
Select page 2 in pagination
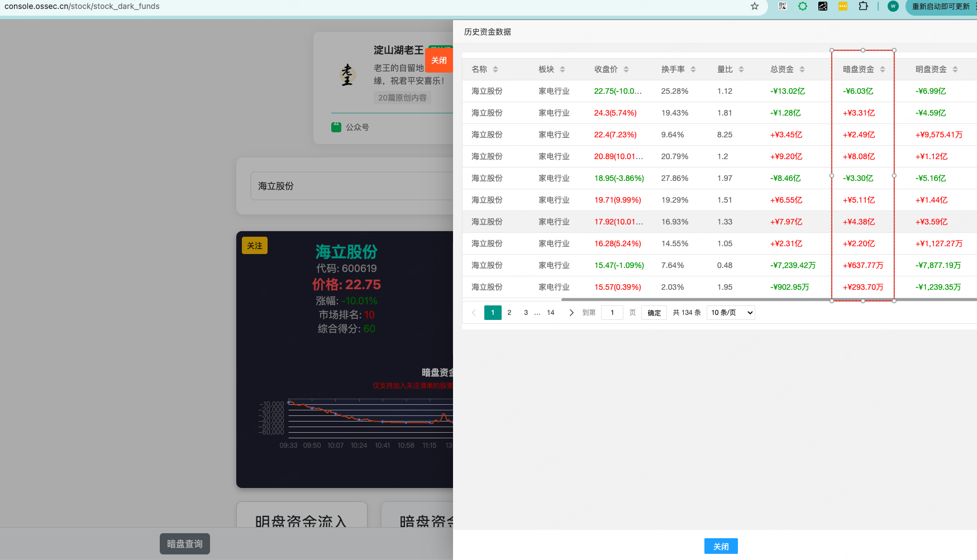(509, 313)
